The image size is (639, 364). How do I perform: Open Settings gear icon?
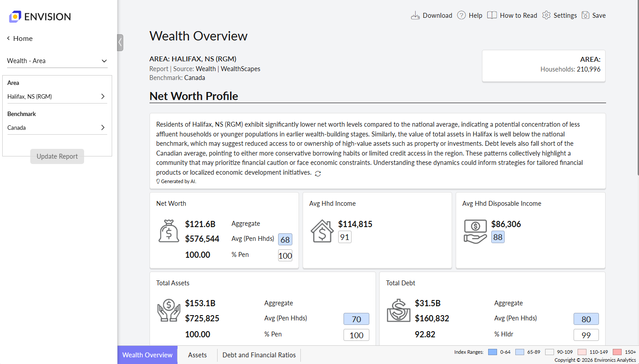pos(546,16)
